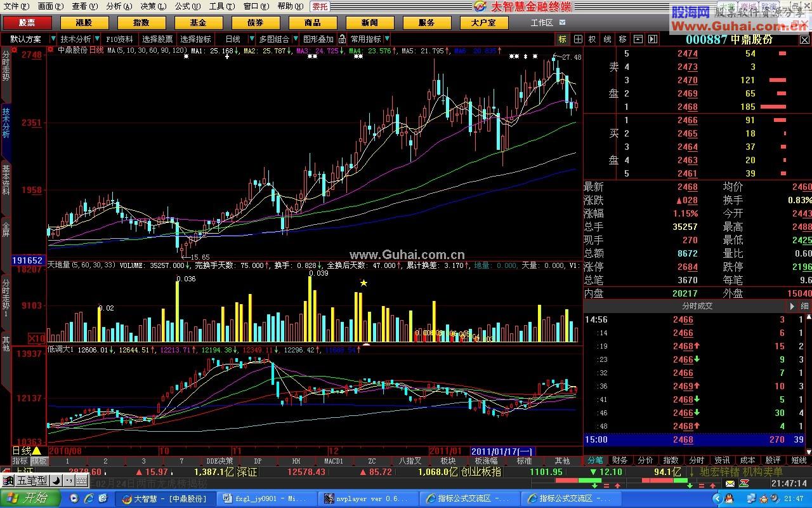The height and width of the screenshot is (508, 812).
Task: Click the 2011/01/17 date marker
Action: (502, 451)
